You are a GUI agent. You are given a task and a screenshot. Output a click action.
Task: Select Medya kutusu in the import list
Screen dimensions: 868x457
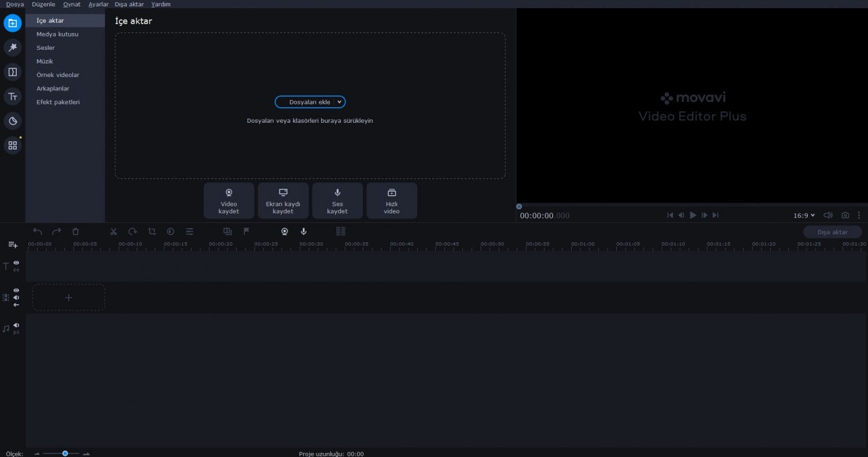pyautogui.click(x=57, y=34)
